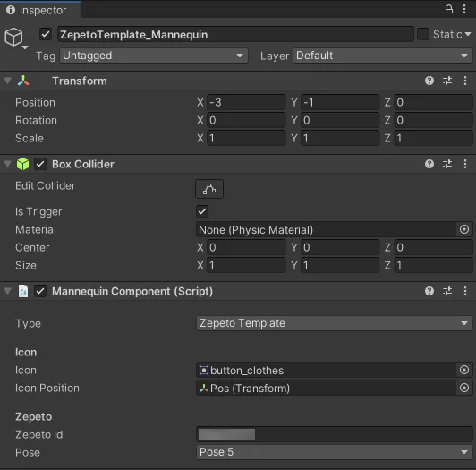The image size is (476, 470).
Task: Disable the ZepetoTemplate_Mannequin active checkbox
Action: coord(46,34)
